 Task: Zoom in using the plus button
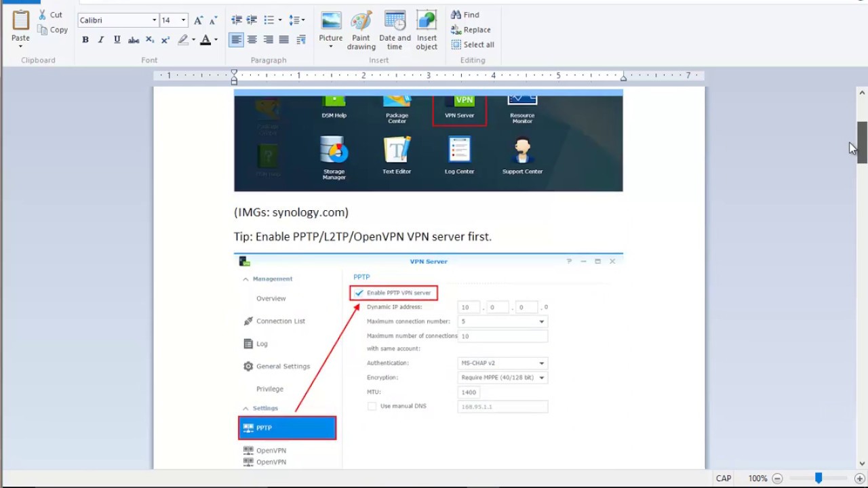click(859, 479)
